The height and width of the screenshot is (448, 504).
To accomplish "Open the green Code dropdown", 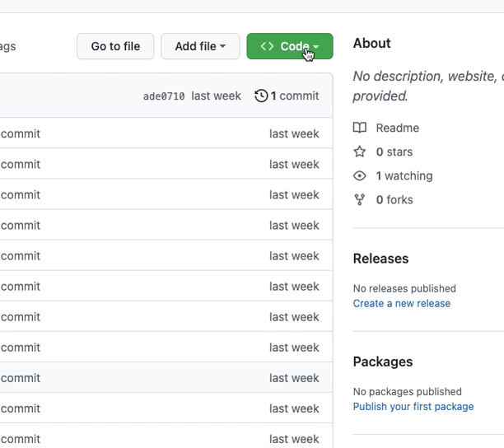I will [289, 46].
